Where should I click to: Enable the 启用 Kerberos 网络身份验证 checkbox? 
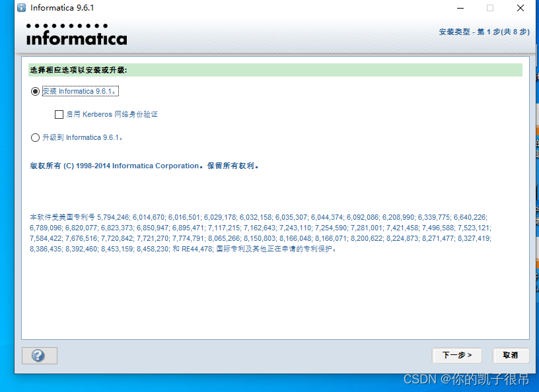[59, 114]
